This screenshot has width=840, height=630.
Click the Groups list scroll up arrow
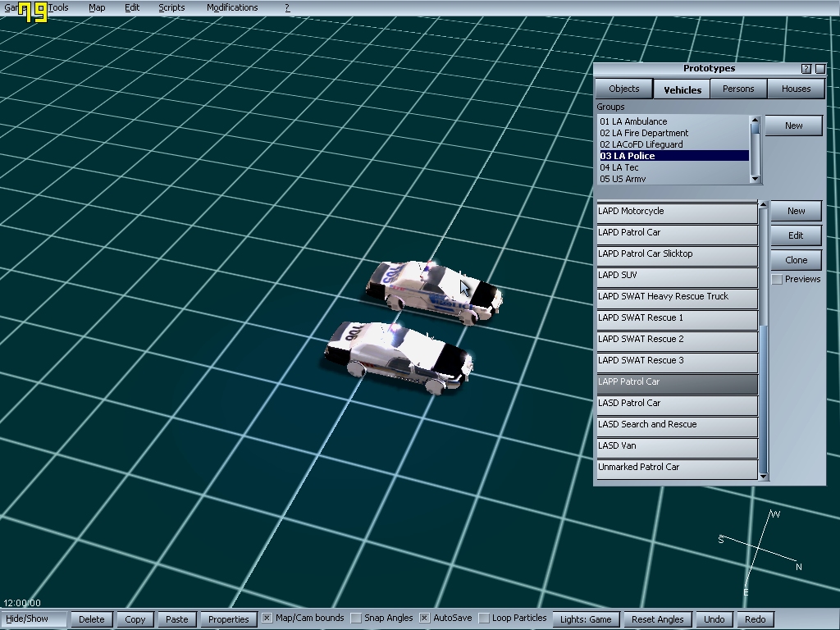click(756, 120)
